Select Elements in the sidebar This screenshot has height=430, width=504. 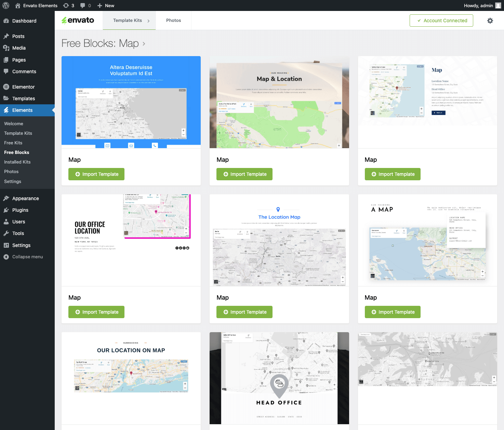[27, 110]
